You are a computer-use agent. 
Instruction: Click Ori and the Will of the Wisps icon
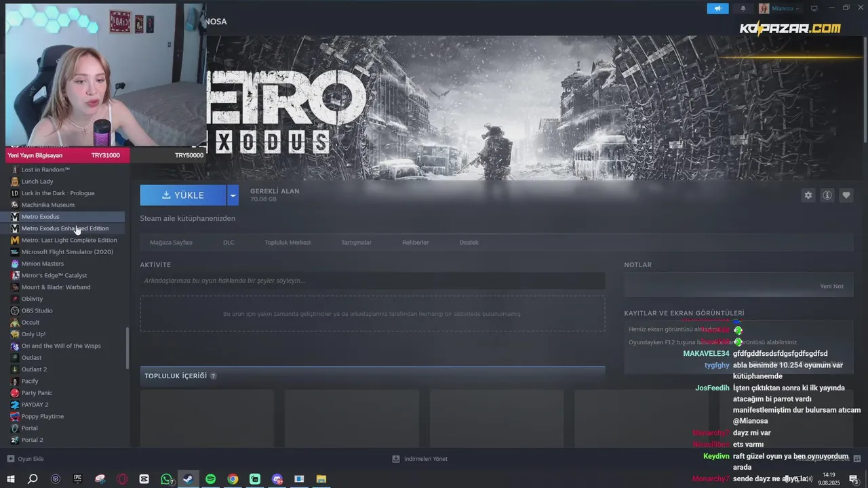(15, 346)
